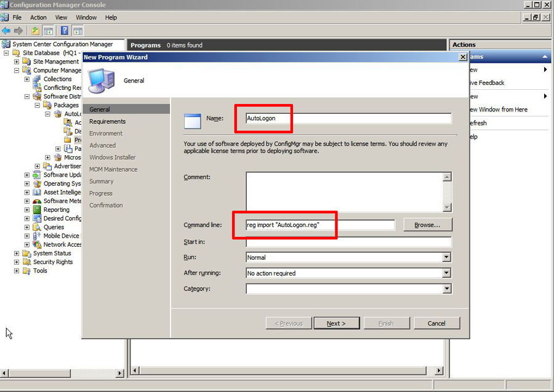Click the Name input field
The width and height of the screenshot is (554, 392).
pos(349,118)
